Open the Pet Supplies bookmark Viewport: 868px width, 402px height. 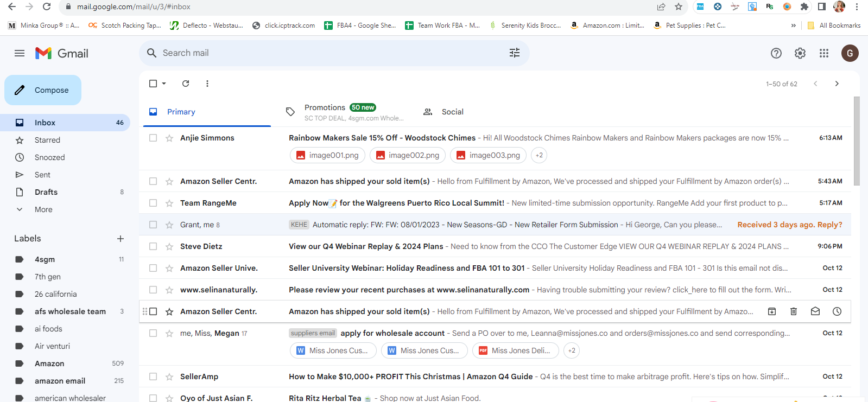coord(690,25)
